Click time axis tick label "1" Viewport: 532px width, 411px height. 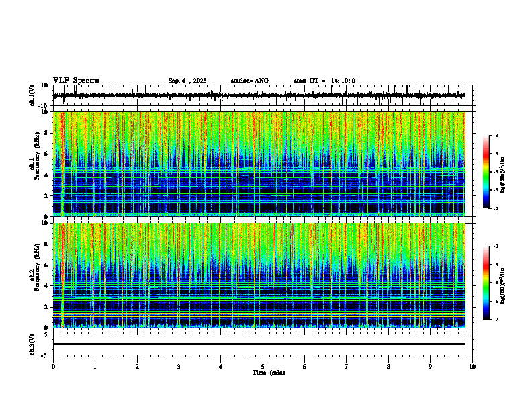[x=95, y=367]
